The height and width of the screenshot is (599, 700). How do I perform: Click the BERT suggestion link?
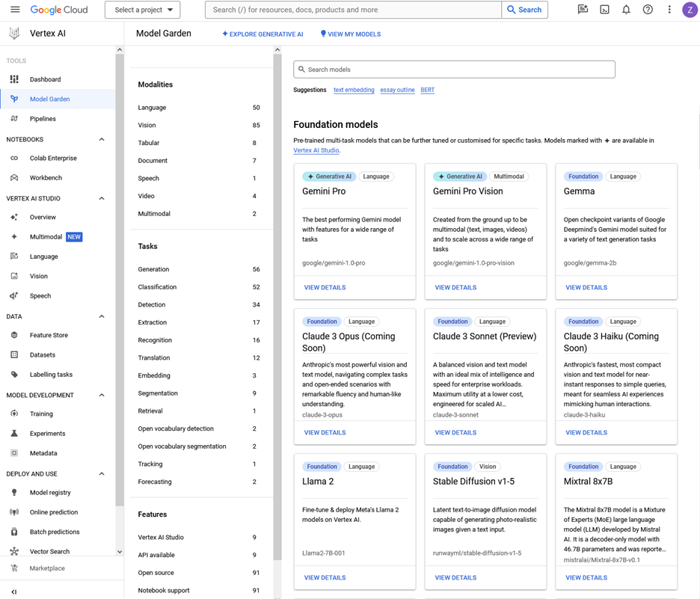427,90
